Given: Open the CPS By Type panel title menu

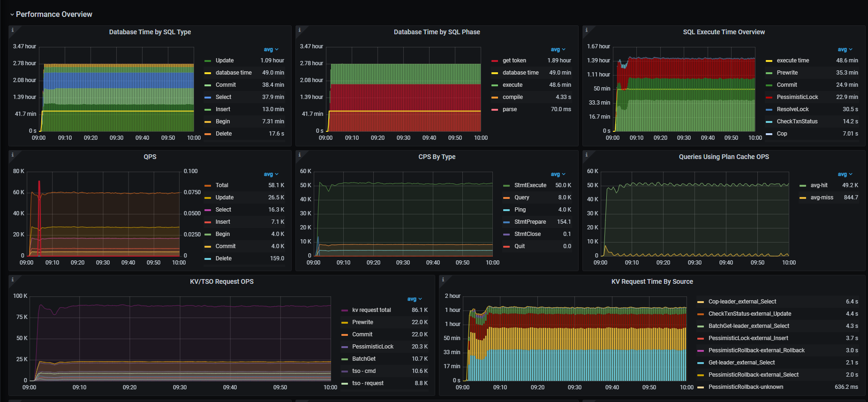Looking at the screenshot, I should click(437, 157).
